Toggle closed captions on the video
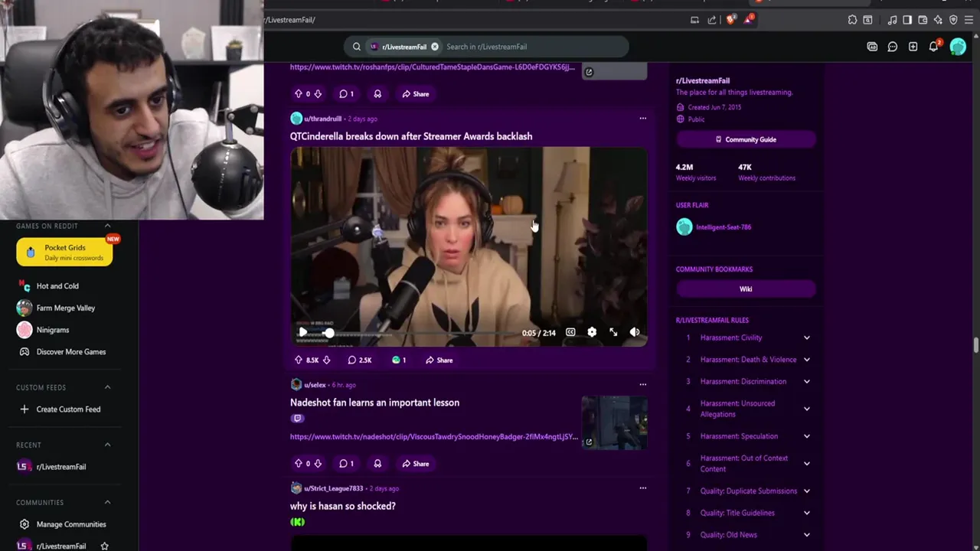 570,332
